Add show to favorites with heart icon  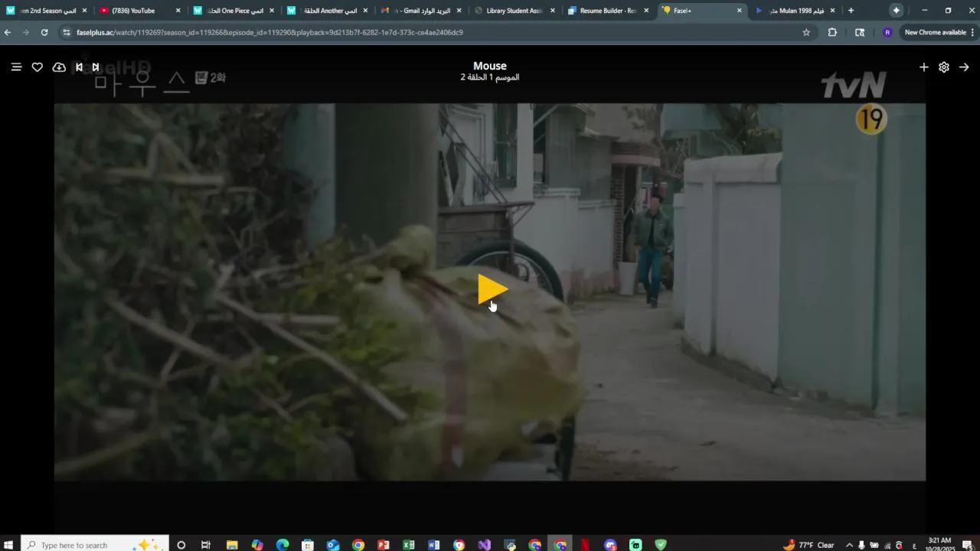click(x=37, y=67)
